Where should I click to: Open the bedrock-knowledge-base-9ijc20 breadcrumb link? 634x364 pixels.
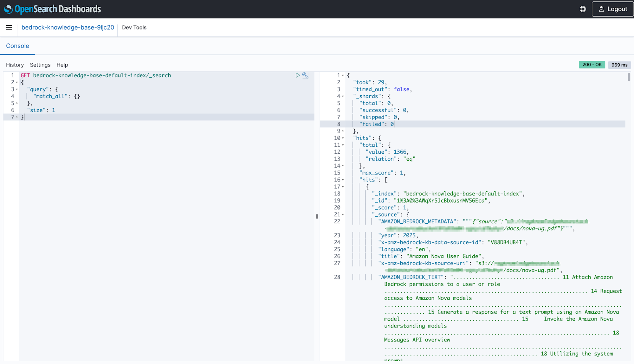click(x=68, y=28)
